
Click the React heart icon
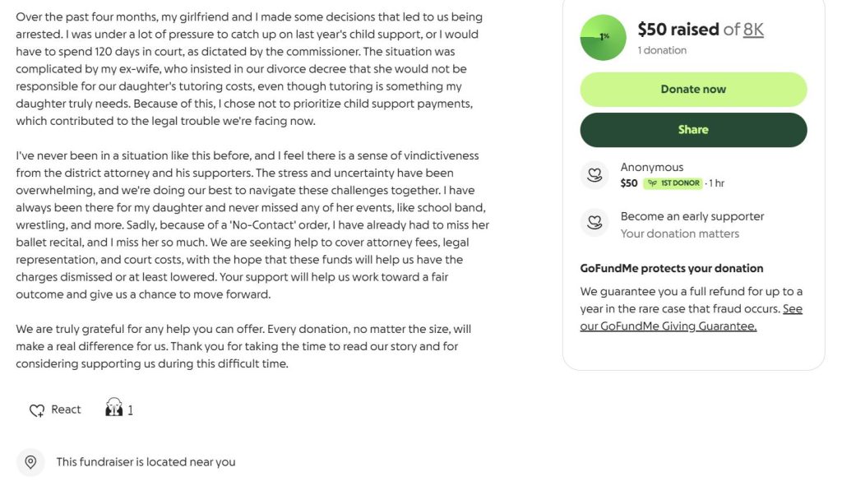pos(37,409)
